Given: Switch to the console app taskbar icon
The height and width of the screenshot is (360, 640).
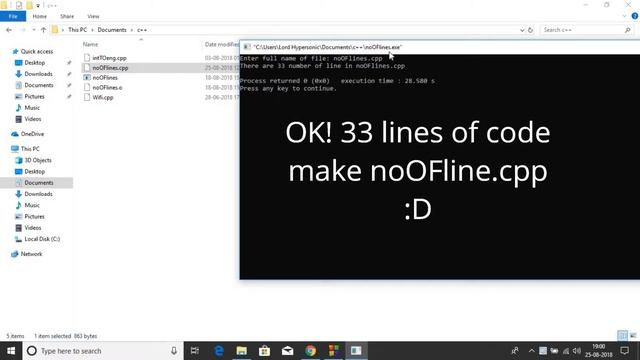Looking at the screenshot, I should (x=356, y=351).
